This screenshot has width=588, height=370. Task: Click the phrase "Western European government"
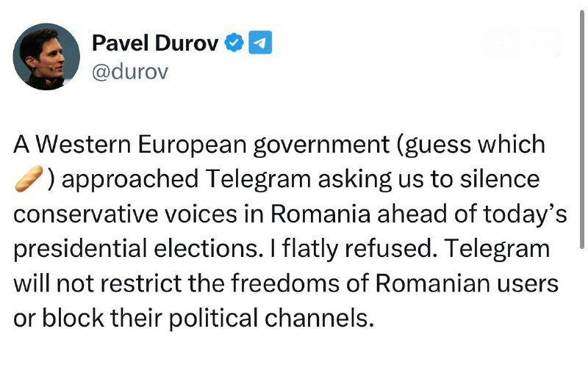click(212, 145)
